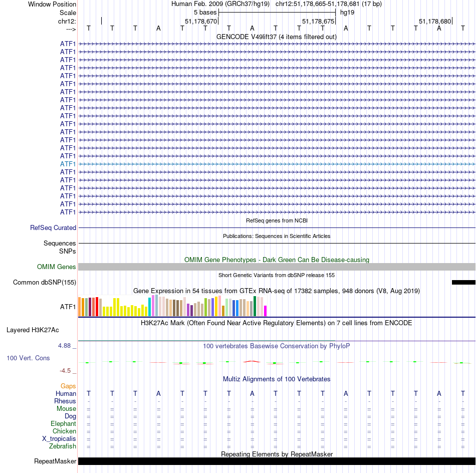Viewport: 476px width, 473px height.
Task: Click the dark green bar in GTEx chart
Action: [x=255, y=306]
